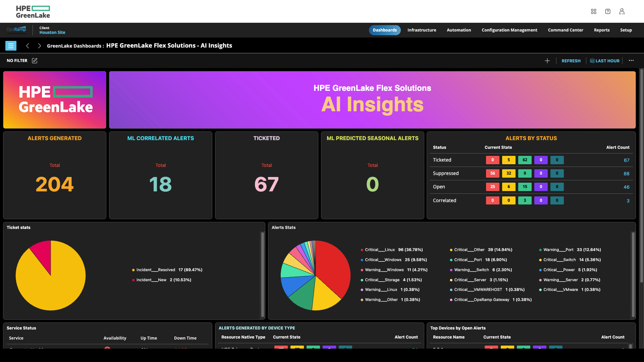Screen dimensions: 644x362
Task: Click the green 62 badge in Ticketed row
Action: coord(525,160)
